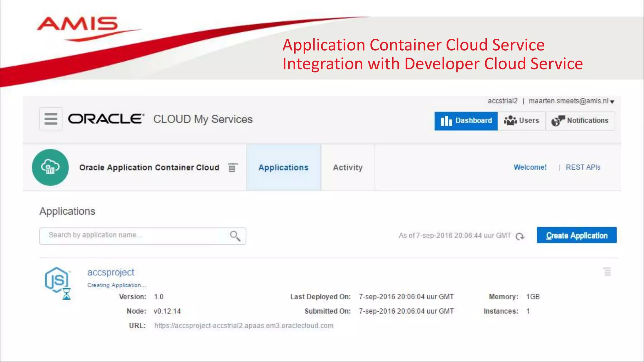
Task: Click the green Application Container Cloud icon
Action: pos(50,167)
